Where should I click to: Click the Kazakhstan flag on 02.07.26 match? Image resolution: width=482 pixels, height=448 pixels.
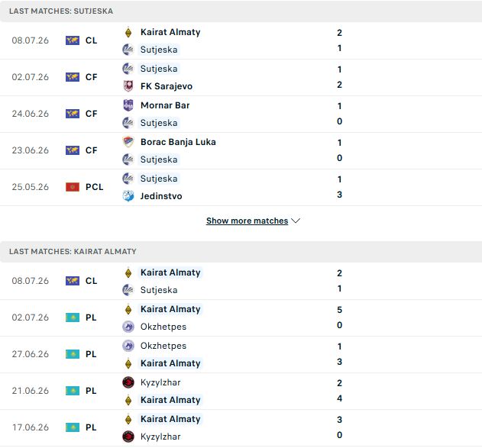73,317
